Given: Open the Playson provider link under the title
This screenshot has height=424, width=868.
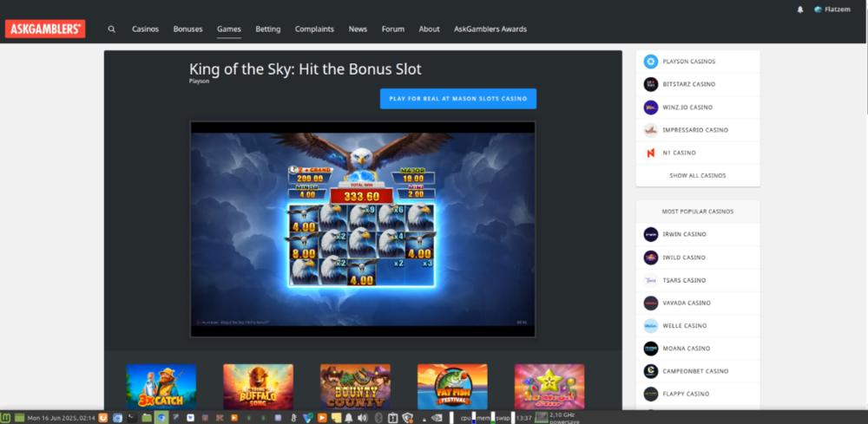Looking at the screenshot, I should tap(200, 82).
